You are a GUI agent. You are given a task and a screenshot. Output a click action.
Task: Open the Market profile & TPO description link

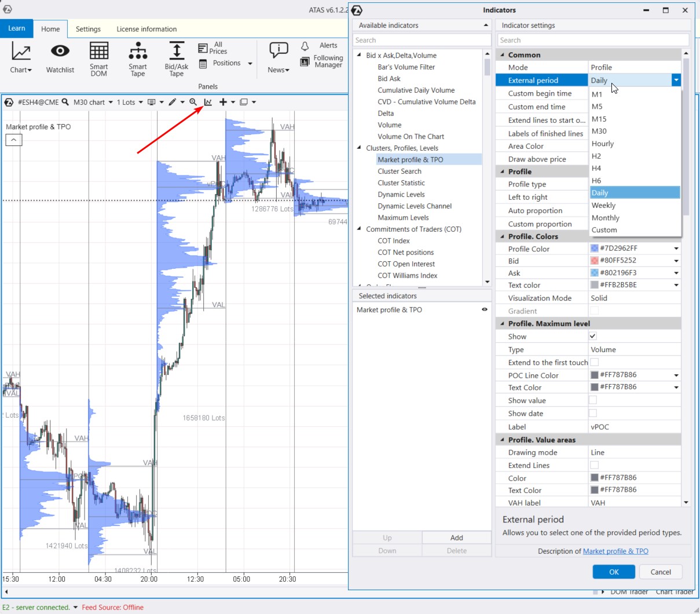coord(615,551)
